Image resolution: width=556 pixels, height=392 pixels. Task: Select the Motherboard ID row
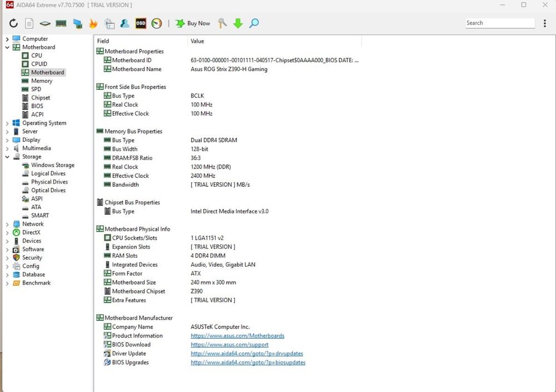(229, 60)
